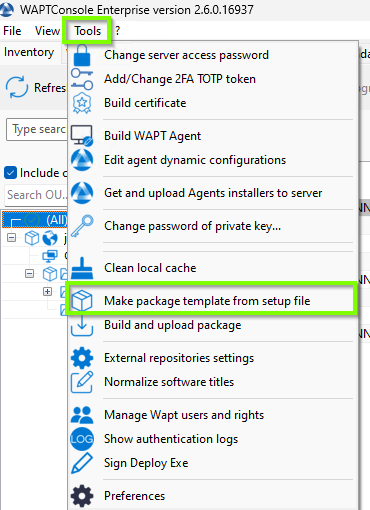Uncheck the Include checkbox
370x510 pixels.
(x=10, y=173)
